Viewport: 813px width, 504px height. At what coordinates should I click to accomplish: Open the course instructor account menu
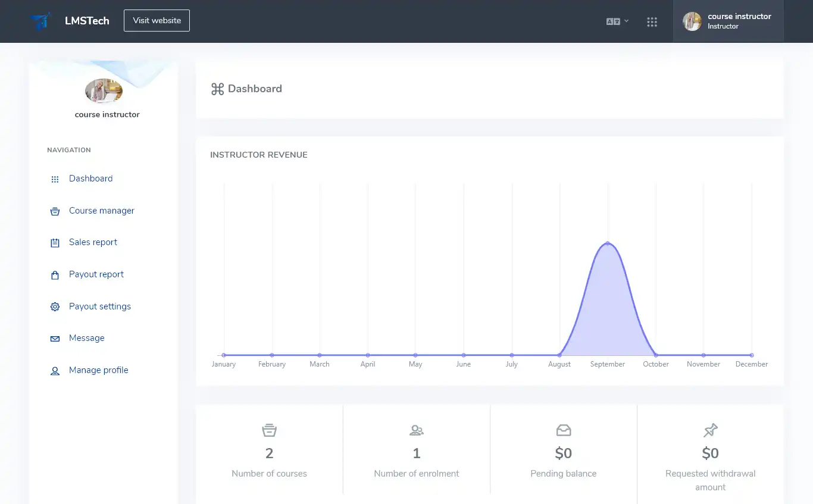pos(728,21)
